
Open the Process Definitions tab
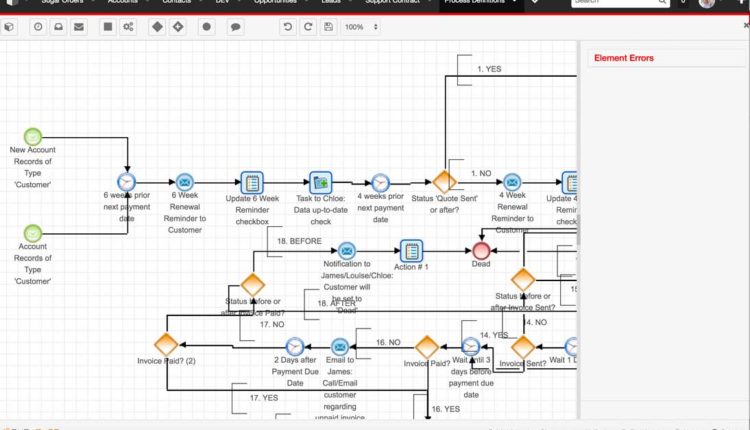476,3
